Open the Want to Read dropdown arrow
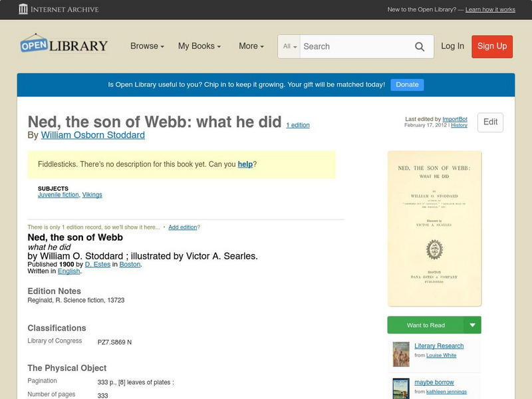Viewport: 532px width, 399px height. pos(473,325)
